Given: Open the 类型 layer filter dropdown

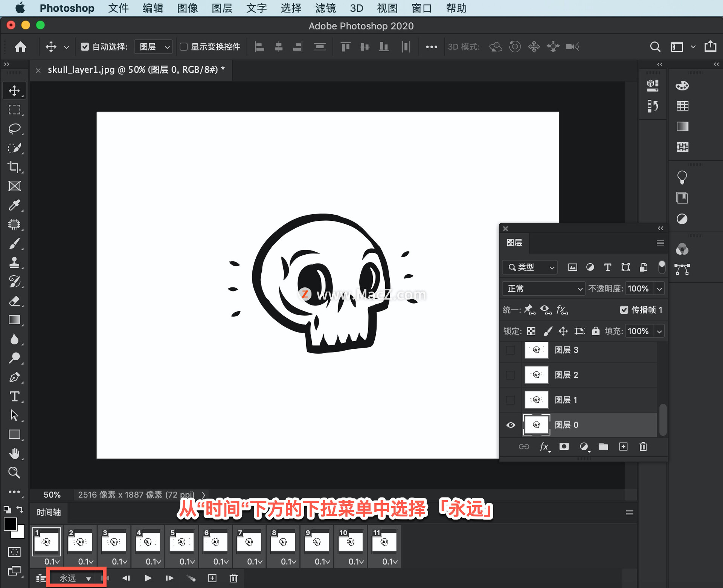Looking at the screenshot, I should point(530,267).
